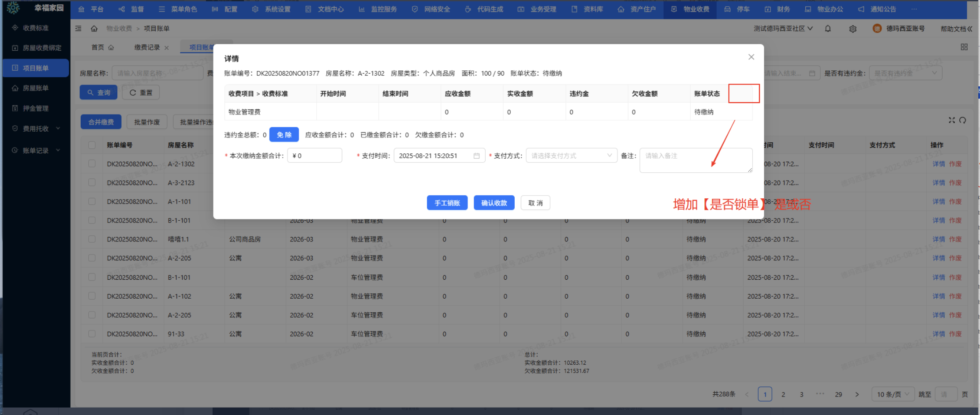Go to page 2 in pagination

tap(783, 394)
